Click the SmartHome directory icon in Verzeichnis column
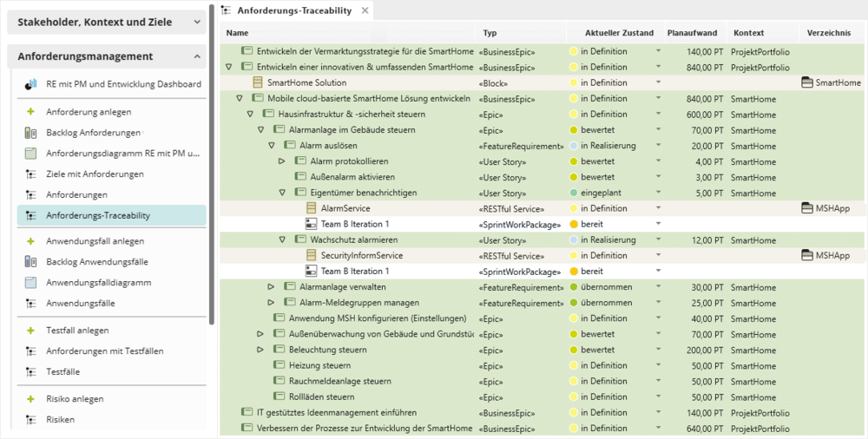Image resolution: width=868 pixels, height=439 pixels. 806,82
